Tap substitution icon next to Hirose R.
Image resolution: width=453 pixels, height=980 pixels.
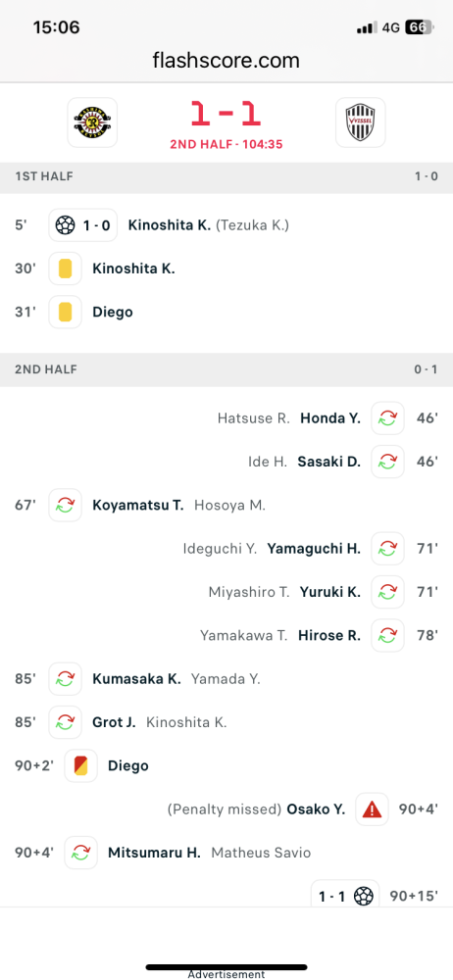387,636
